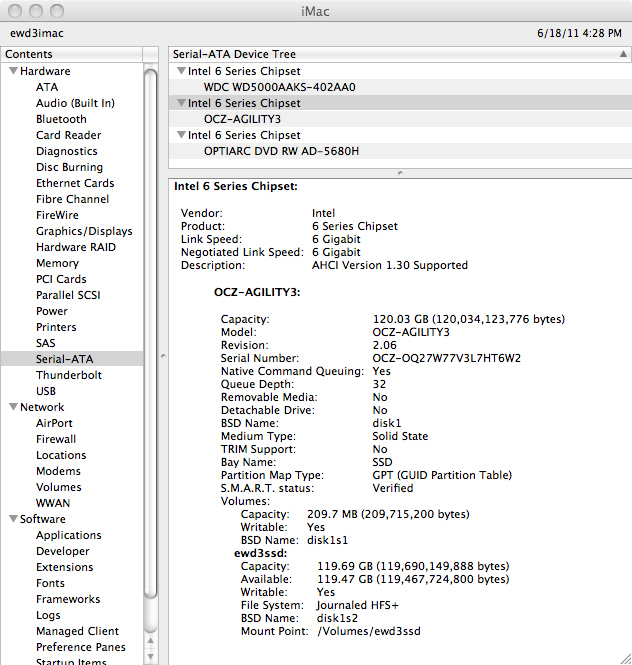This screenshot has height=665, width=632.
Task: Select ATA in the Hardware list
Action: 47,87
